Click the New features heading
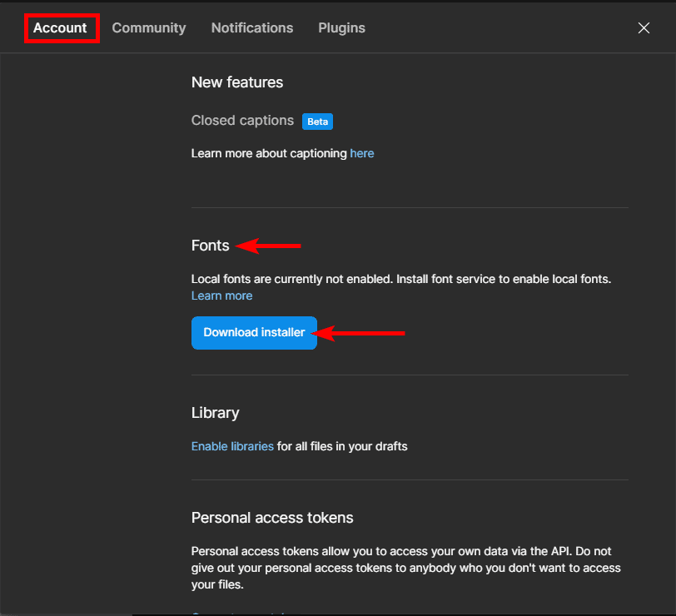Screen dimensions: 676x616 [237, 82]
